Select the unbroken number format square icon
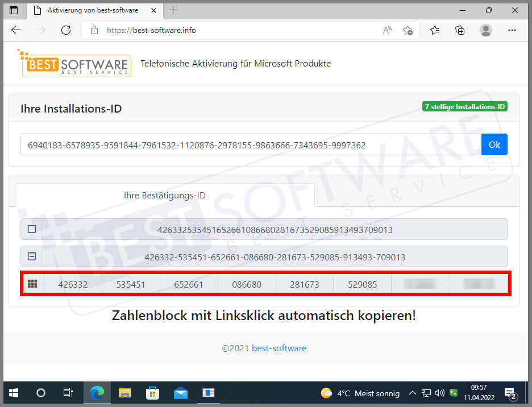This screenshot has width=532, height=407. point(32,230)
